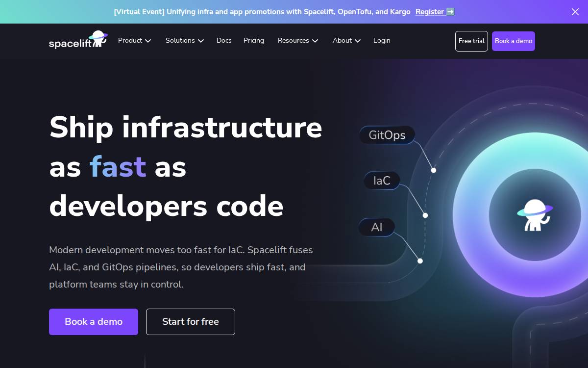Expand the About menu
588x368 pixels.
(x=347, y=41)
